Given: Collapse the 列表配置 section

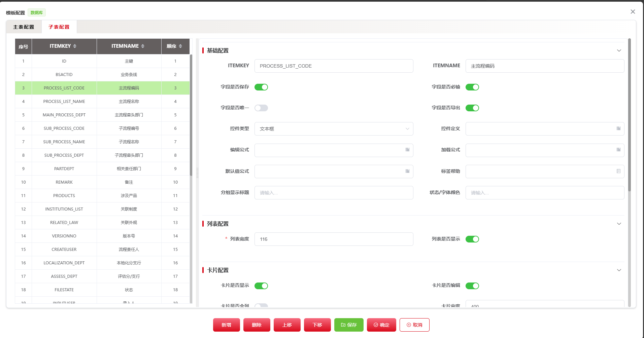Looking at the screenshot, I should click(619, 224).
